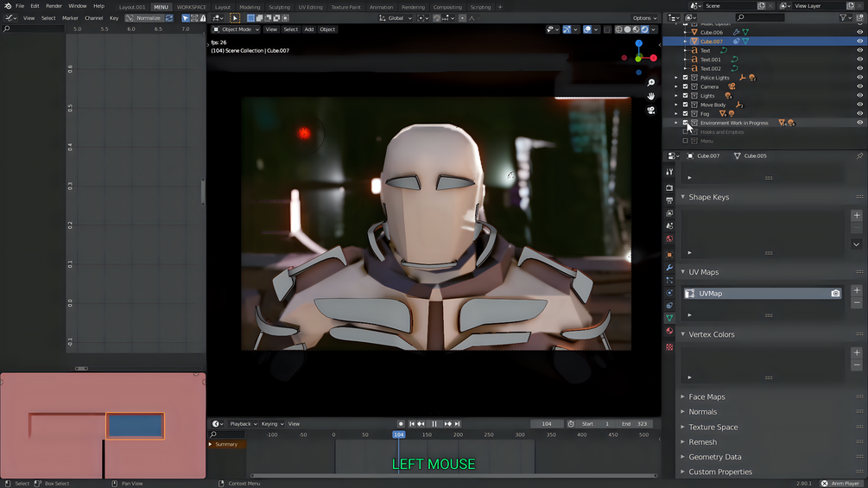Open the Modifier properties wrench tab
The width and height of the screenshot is (868, 488).
click(x=669, y=267)
